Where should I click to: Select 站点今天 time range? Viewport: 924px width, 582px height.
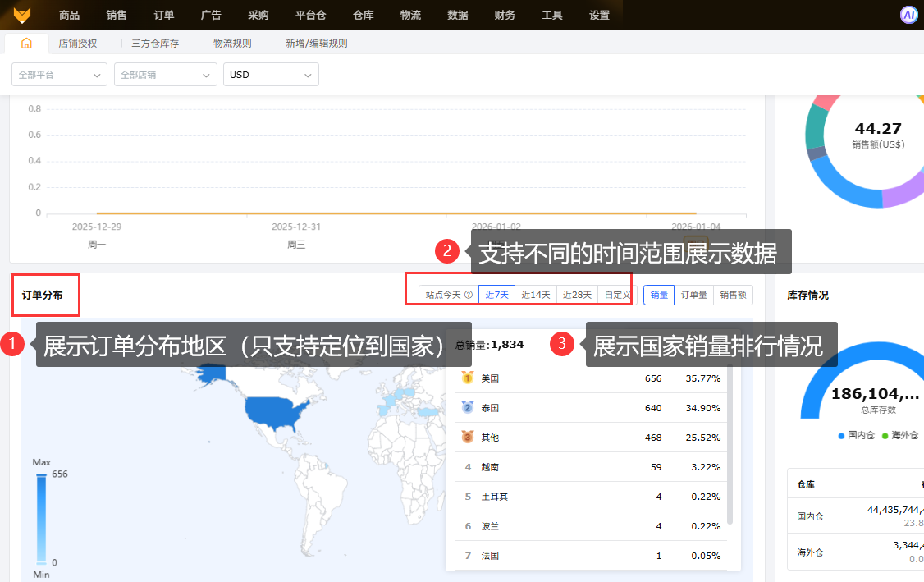point(448,295)
